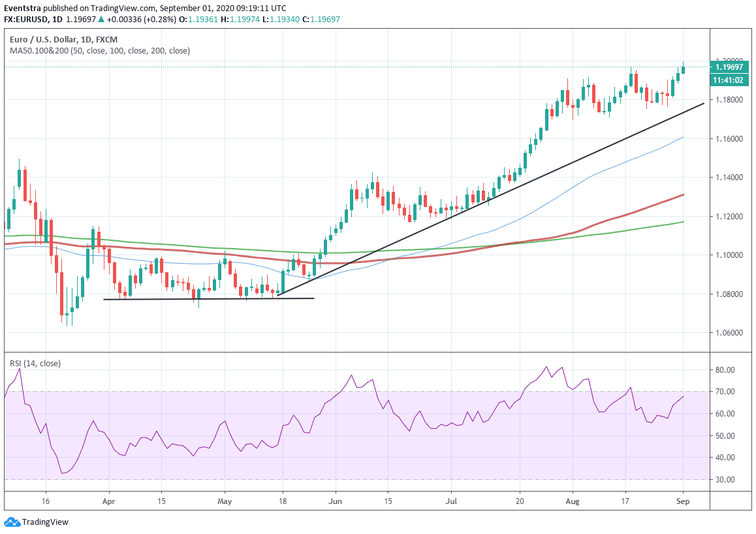
Task: Click the latest green candle at far right
Action: [x=684, y=69]
